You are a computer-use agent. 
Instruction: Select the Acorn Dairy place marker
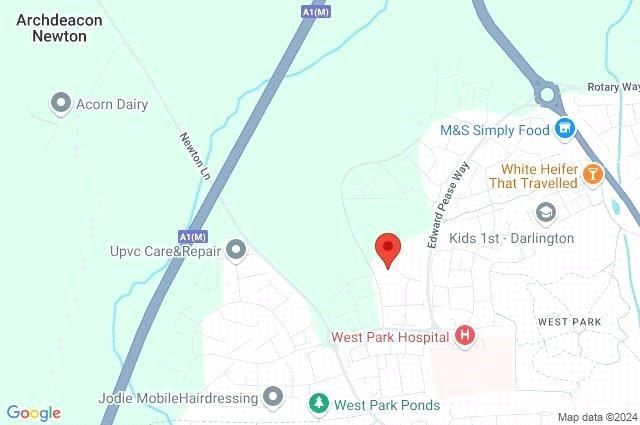(61, 104)
